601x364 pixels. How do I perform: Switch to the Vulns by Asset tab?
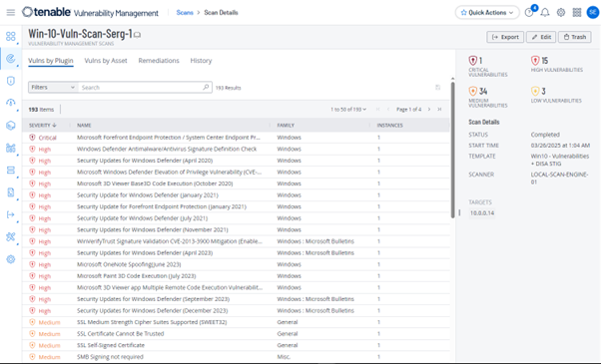click(106, 61)
